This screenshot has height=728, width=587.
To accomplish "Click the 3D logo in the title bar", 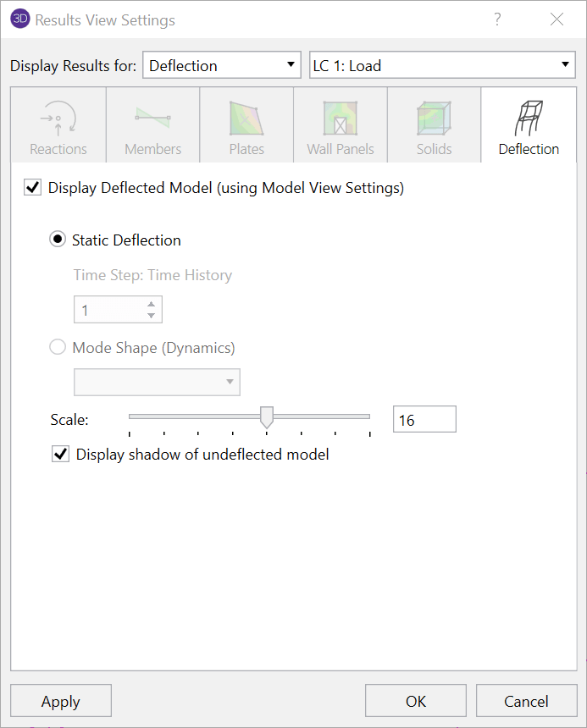I will click(x=19, y=19).
